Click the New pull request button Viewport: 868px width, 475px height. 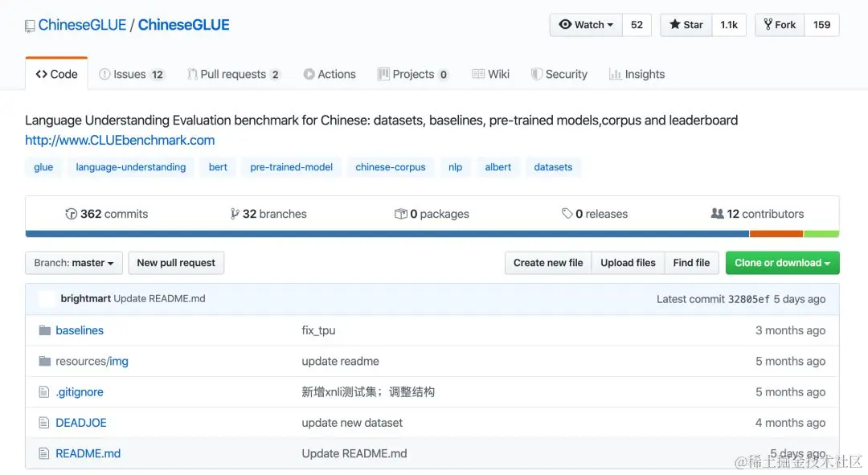tap(176, 262)
